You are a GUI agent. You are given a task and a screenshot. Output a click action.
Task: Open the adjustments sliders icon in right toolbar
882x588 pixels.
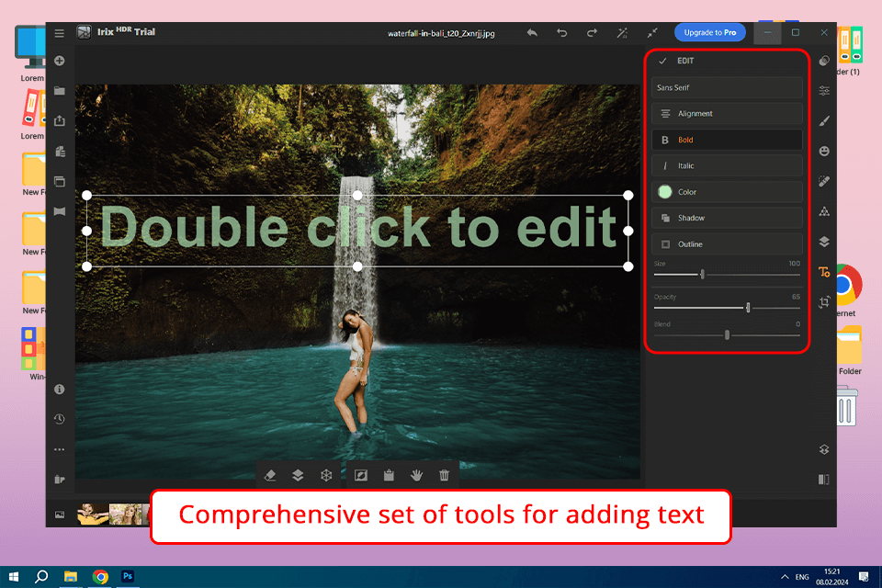click(x=824, y=91)
